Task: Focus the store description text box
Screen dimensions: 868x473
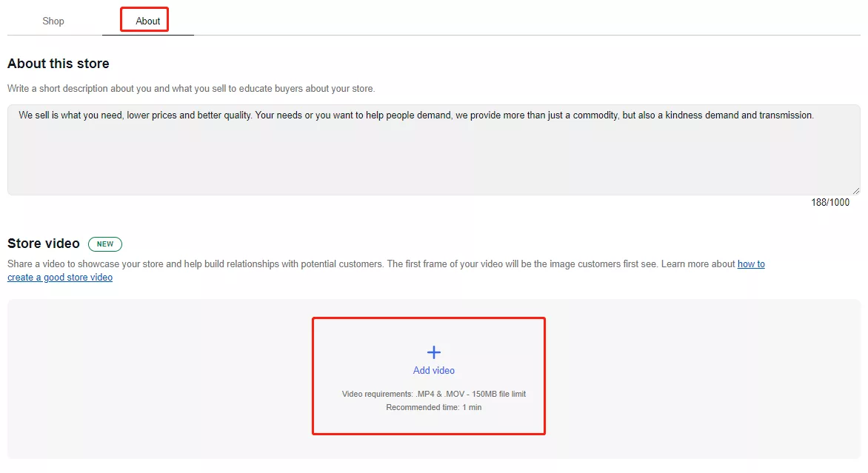Action: coord(433,159)
